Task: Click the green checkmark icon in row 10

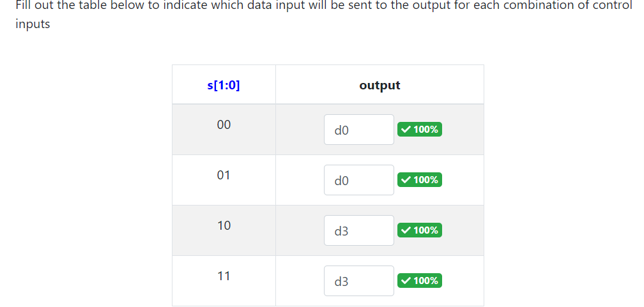Action: (406, 230)
